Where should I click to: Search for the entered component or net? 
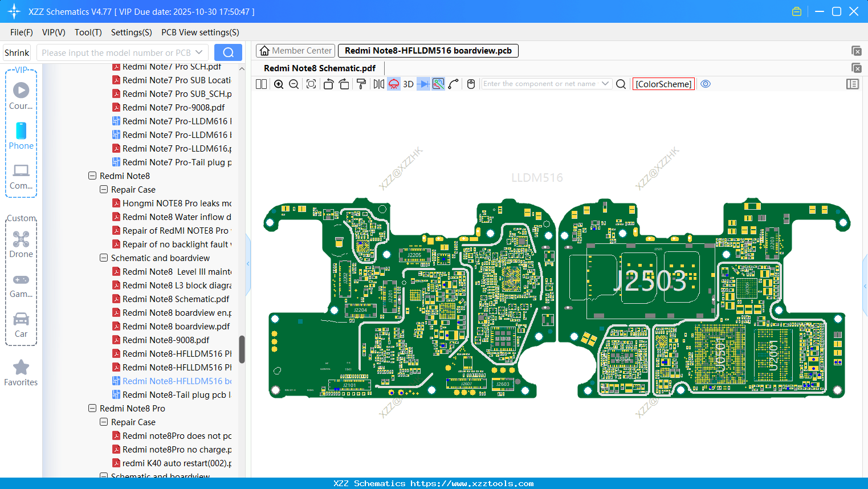click(621, 84)
